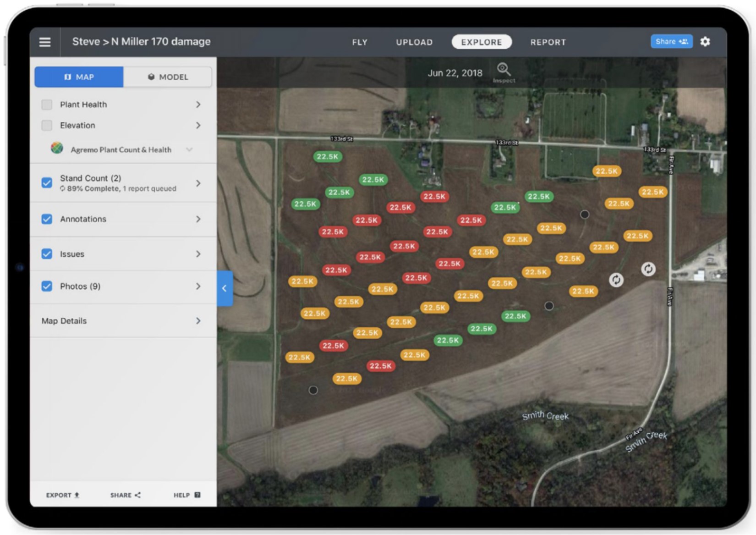This screenshot has height=535, width=756.
Task: Select the Jun 22, 2018 map date
Action: (455, 73)
